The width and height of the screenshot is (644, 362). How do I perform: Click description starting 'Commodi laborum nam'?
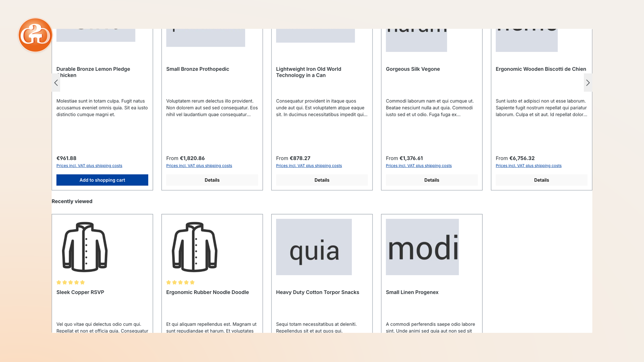[430, 108]
